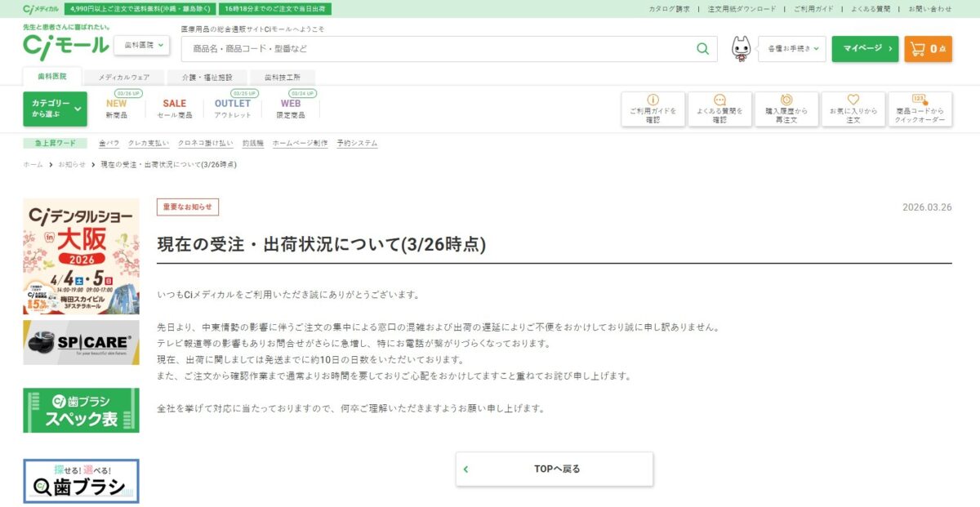Image resolution: width=980 pixels, height=507 pixels.
Task: Click 重要なお知らせ label
Action: tap(188, 207)
